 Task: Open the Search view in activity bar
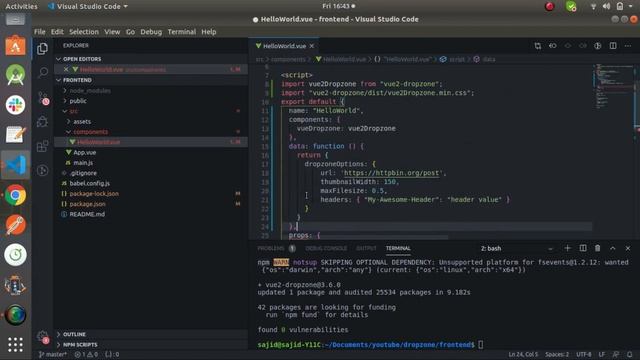click(x=42, y=73)
